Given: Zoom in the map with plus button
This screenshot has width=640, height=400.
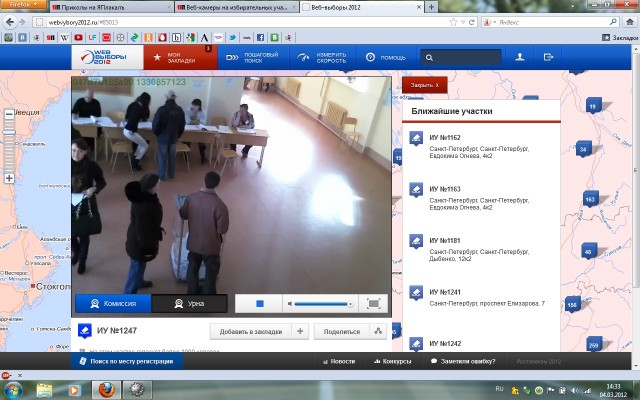Looking at the screenshot, I should pos(9,178).
